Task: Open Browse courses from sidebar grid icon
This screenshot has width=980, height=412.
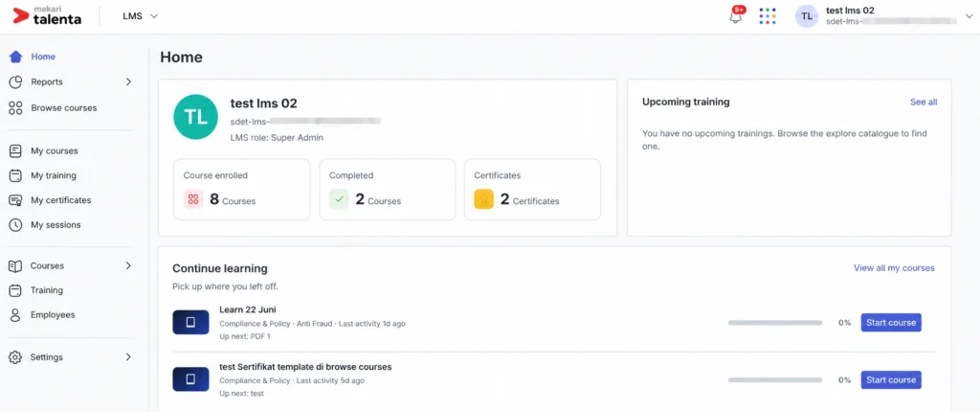Action: [15, 107]
